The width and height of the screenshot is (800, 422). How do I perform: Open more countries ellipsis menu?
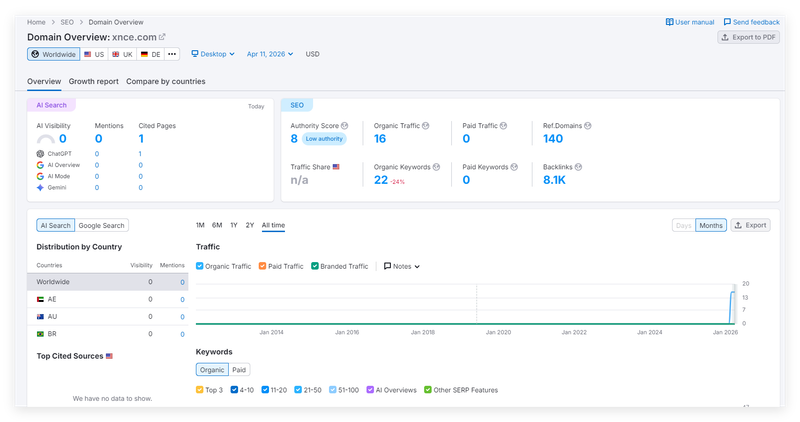tap(172, 54)
